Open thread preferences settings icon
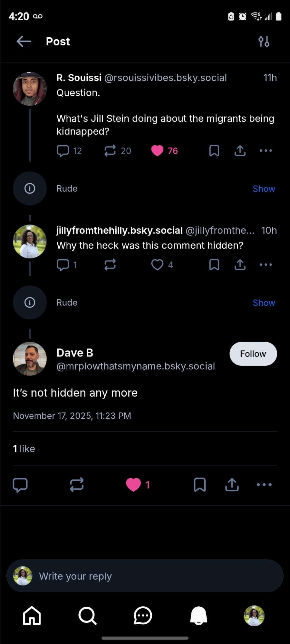Viewport: 290px width, 644px height. (264, 42)
